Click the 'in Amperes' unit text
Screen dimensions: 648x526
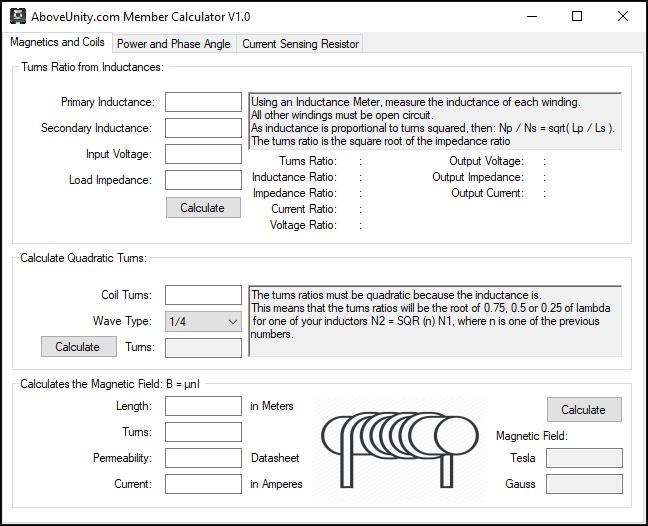pos(276,484)
